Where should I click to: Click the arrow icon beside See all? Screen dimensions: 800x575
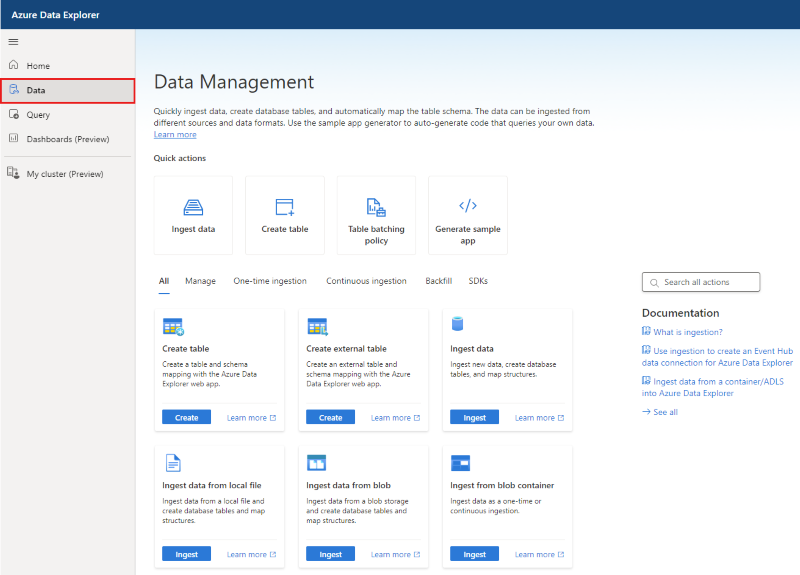pyautogui.click(x=646, y=412)
